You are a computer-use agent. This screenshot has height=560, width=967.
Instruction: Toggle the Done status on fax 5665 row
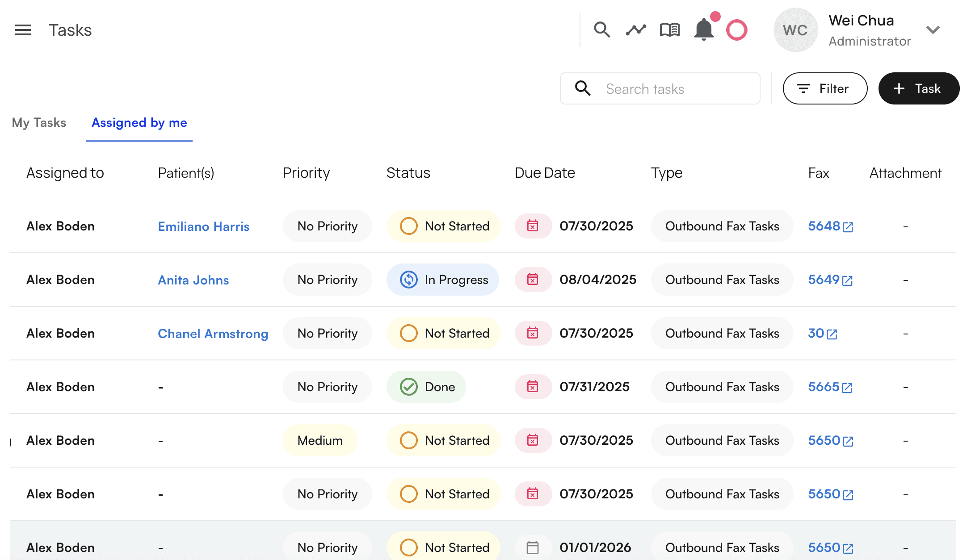[426, 387]
